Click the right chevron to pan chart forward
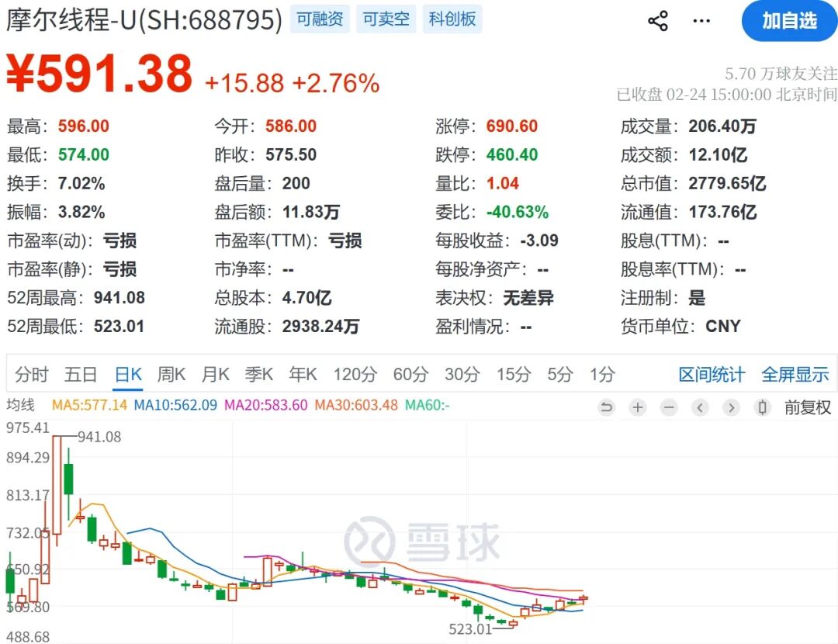Image resolution: width=838 pixels, height=644 pixels. click(x=731, y=407)
